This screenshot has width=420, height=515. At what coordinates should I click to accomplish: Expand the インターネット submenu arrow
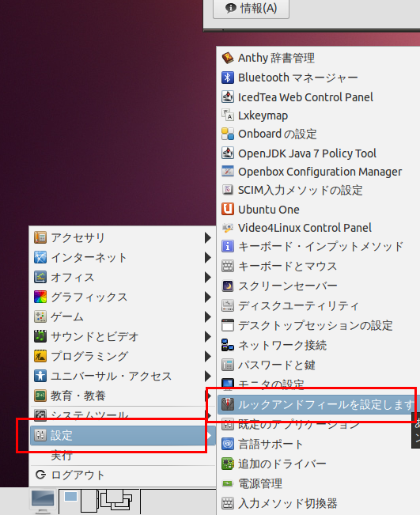(207, 258)
